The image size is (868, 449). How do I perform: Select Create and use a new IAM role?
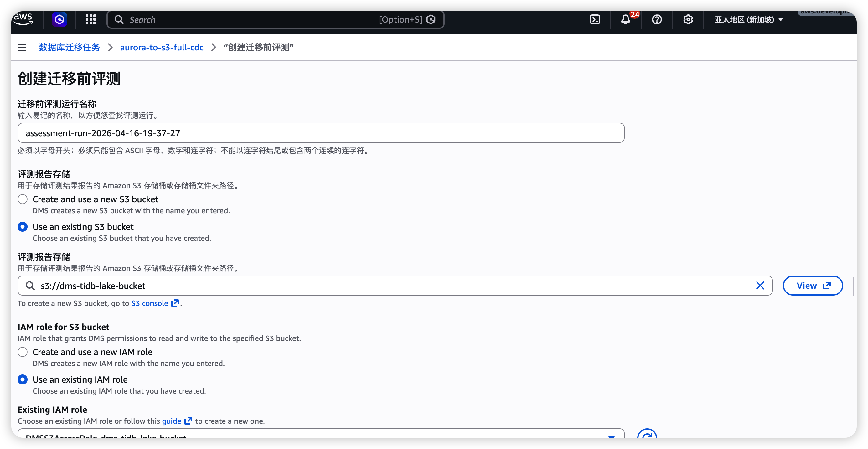coord(23,352)
